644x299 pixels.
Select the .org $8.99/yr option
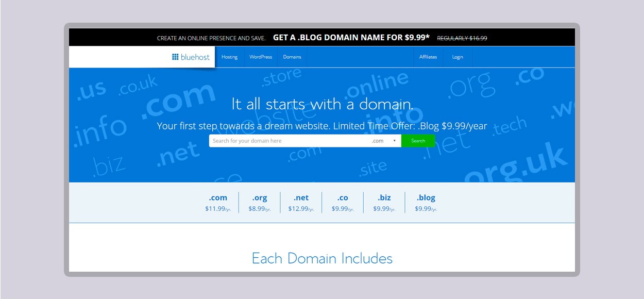point(260,203)
